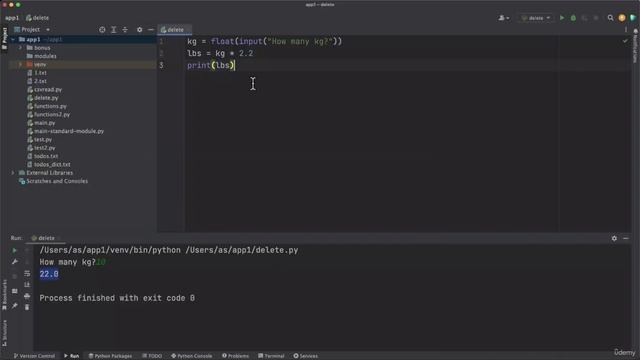This screenshot has height=360, width=640.
Task: Open csvread.py file
Action: [x=48, y=89]
